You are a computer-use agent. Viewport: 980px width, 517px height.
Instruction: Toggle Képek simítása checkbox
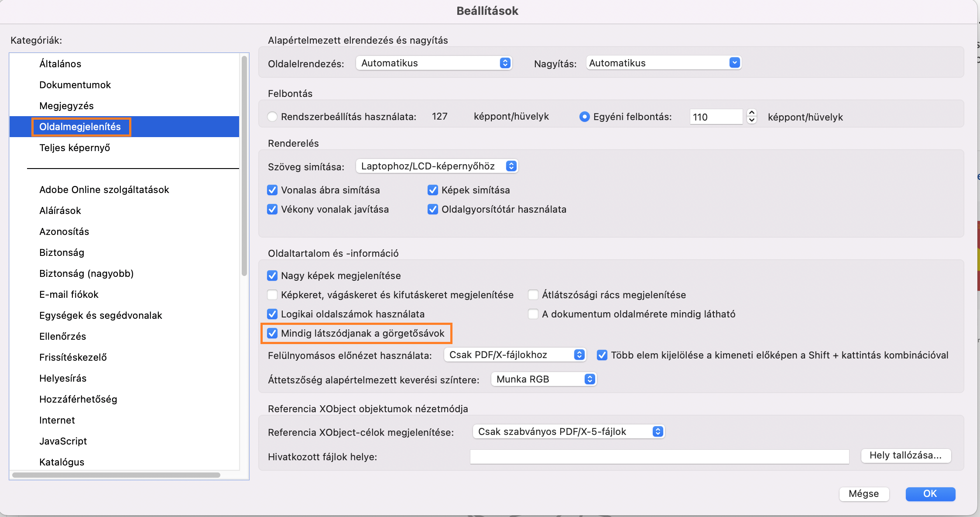pos(433,190)
